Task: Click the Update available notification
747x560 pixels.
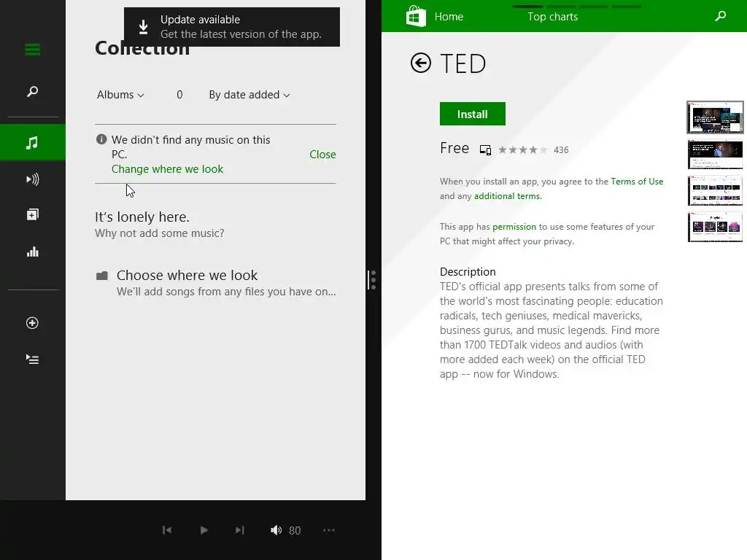Action: click(x=232, y=27)
